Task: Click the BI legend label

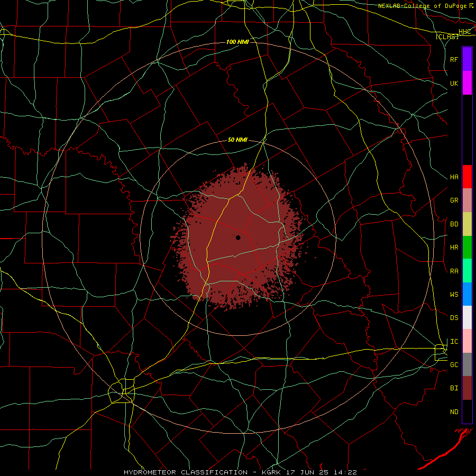Action: point(454,388)
